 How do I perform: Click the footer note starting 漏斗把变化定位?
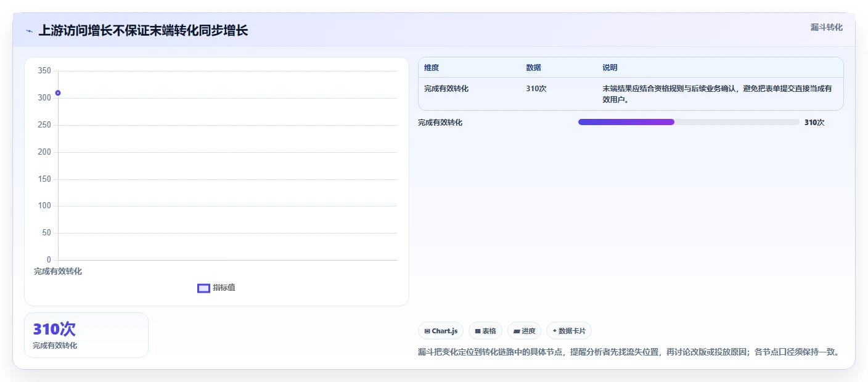click(628, 352)
